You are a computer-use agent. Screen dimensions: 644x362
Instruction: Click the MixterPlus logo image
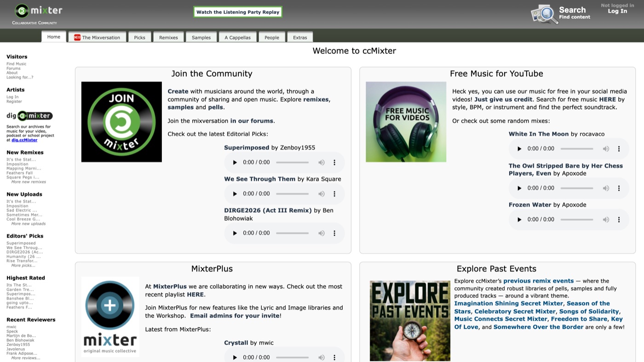[x=110, y=317]
